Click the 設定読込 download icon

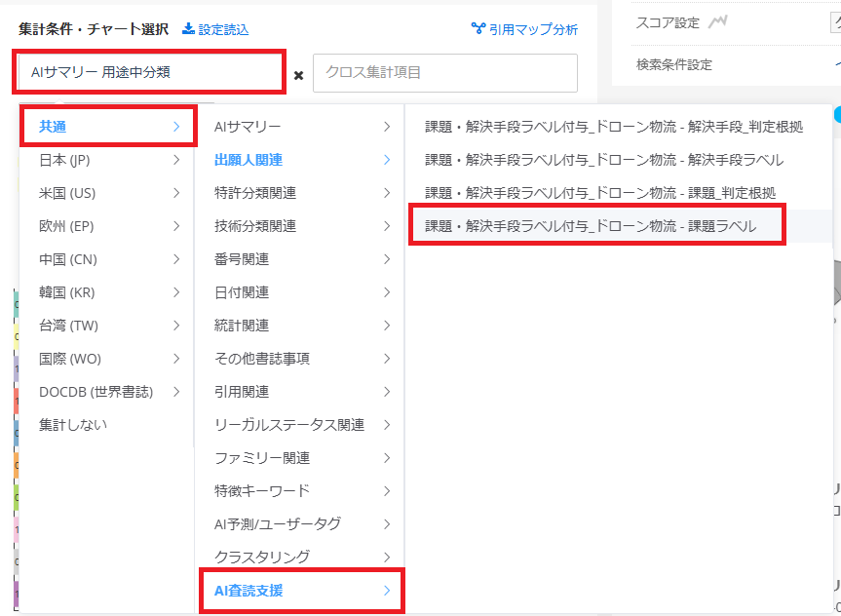[x=189, y=29]
